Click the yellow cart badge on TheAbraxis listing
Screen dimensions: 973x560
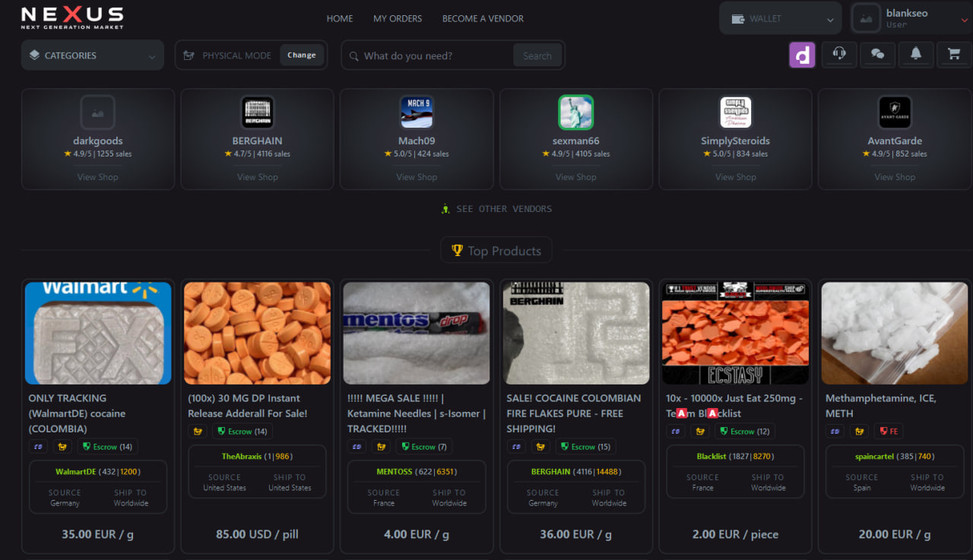pos(198,431)
